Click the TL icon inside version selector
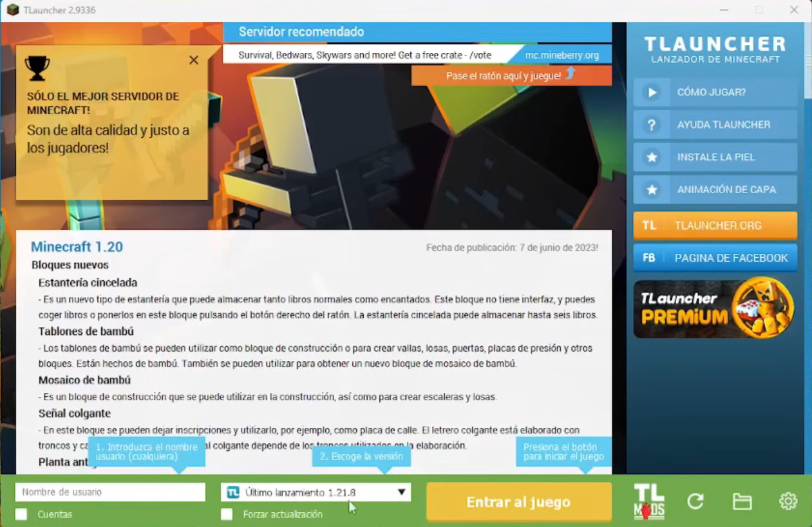 (233, 492)
